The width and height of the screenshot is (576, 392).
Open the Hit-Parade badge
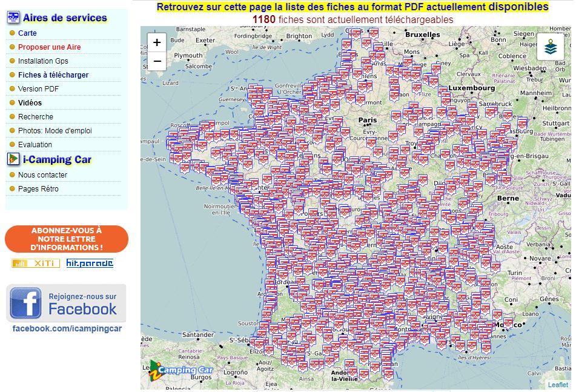pyautogui.click(x=90, y=263)
